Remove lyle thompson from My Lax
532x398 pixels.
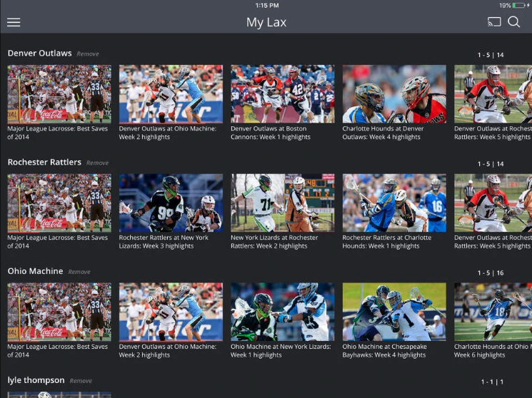click(x=81, y=381)
